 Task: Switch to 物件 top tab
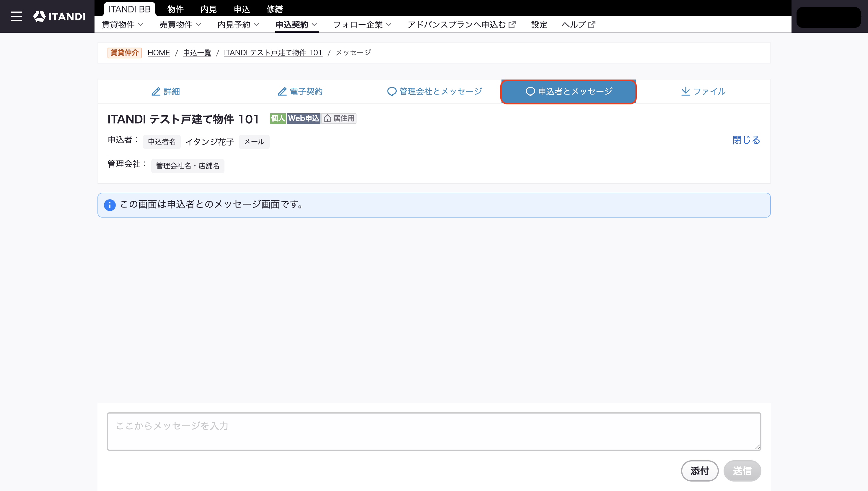(x=175, y=9)
